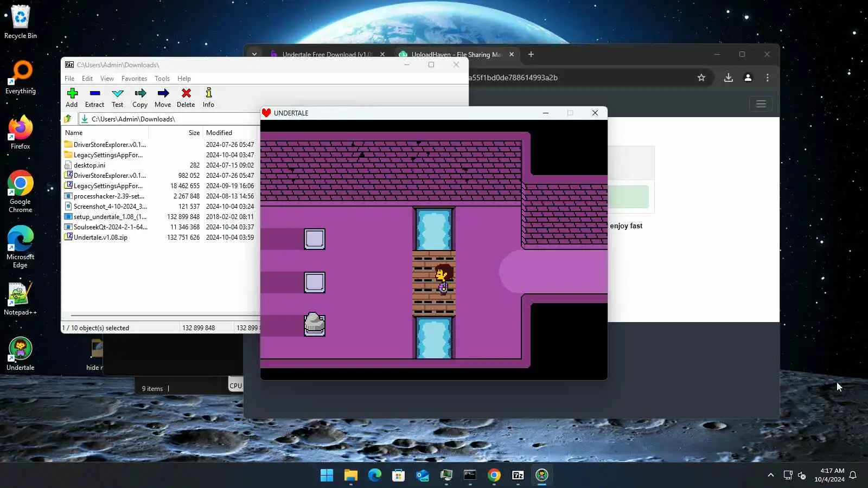Open the Favorites menu in 7-Zip

134,79
